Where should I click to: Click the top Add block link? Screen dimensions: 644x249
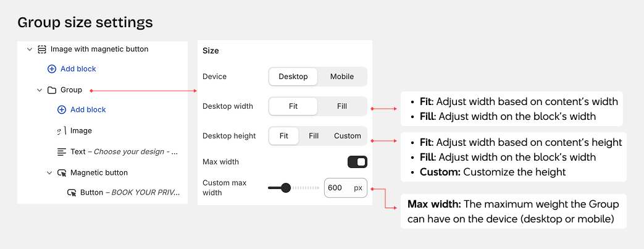[x=78, y=69]
